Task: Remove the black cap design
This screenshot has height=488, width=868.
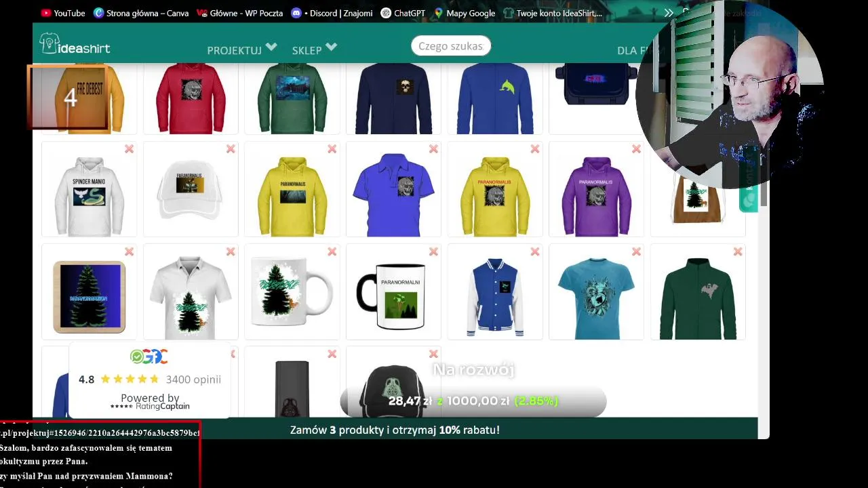Action: [433, 354]
